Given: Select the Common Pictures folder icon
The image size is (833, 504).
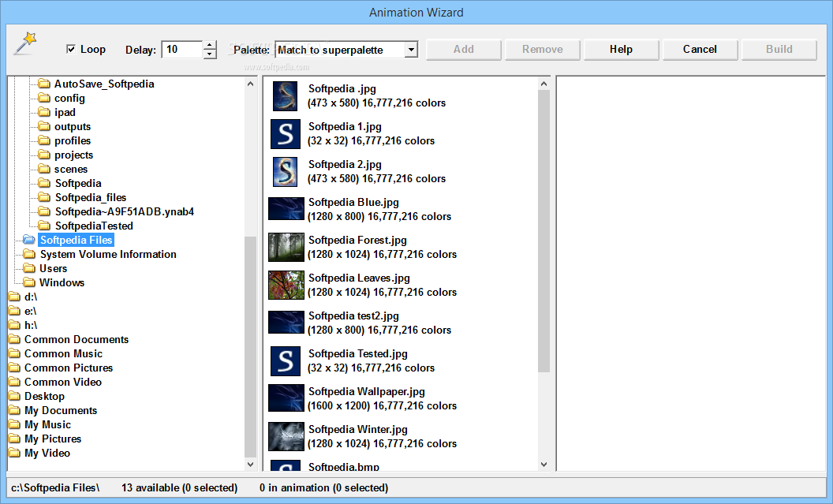Looking at the screenshot, I should click(x=14, y=368).
